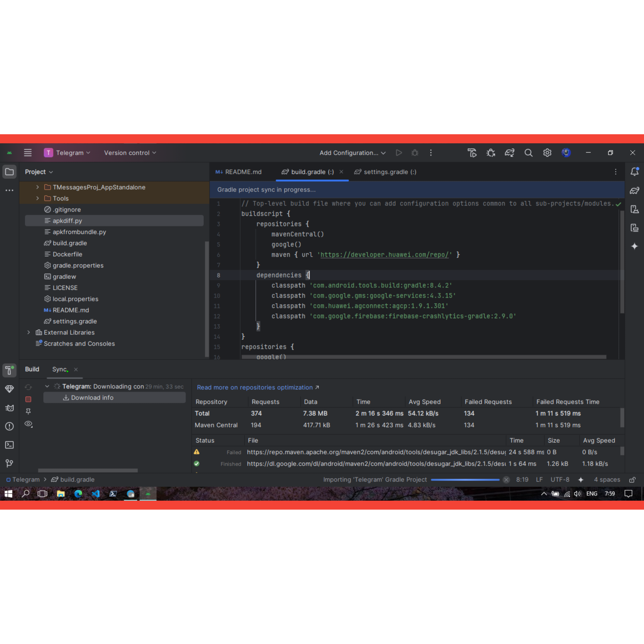Open Visual Studio Code from taskbar
This screenshot has height=644, width=644.
coord(96,494)
